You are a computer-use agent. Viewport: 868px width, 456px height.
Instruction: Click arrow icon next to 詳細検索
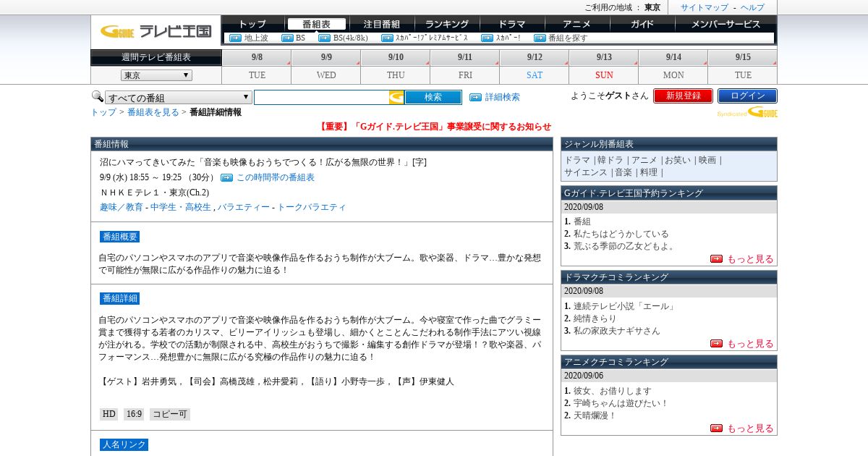(475, 97)
